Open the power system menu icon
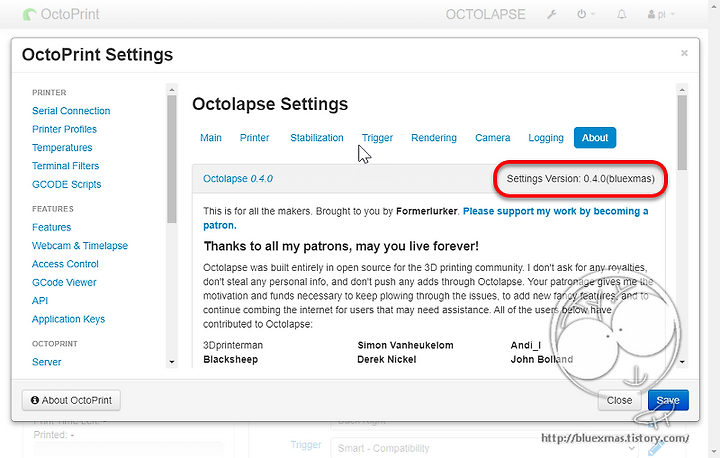Viewport: 720px width, 458px height. pyautogui.click(x=585, y=14)
